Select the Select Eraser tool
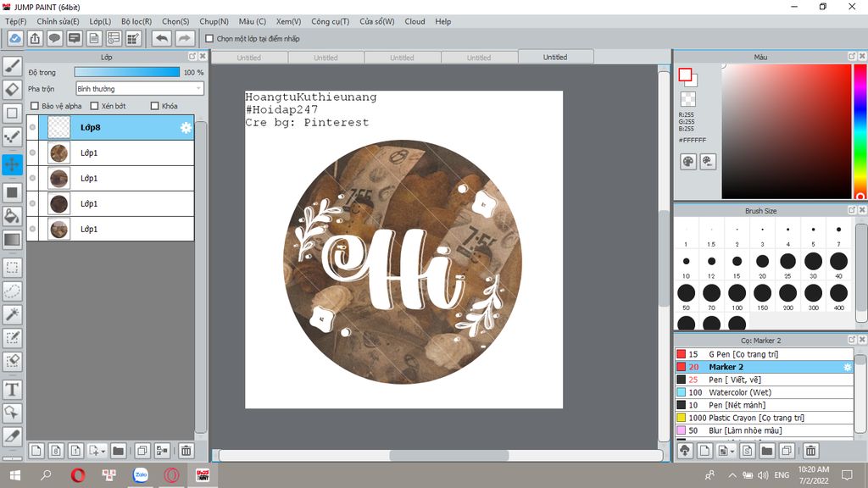The height and width of the screenshot is (488, 868). pos(12,361)
